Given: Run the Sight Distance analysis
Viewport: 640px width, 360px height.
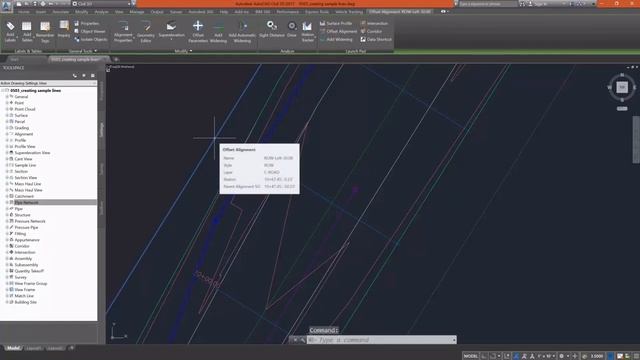Looking at the screenshot, I should [x=271, y=29].
